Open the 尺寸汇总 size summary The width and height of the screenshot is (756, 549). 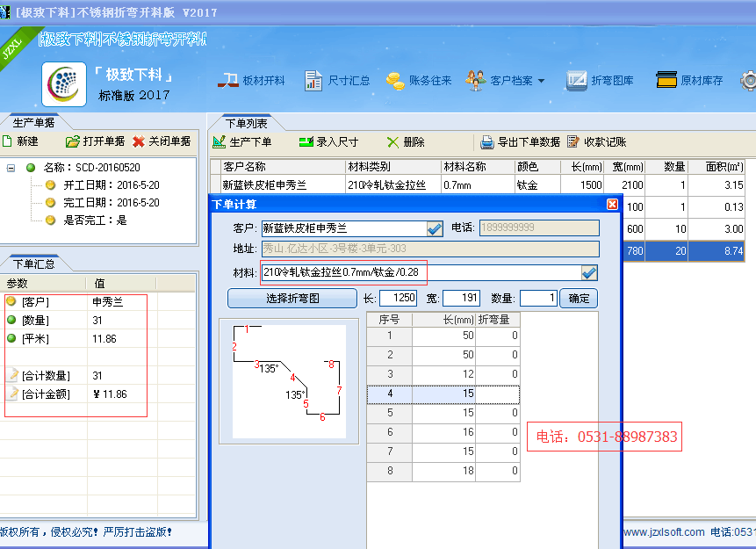pos(337,81)
